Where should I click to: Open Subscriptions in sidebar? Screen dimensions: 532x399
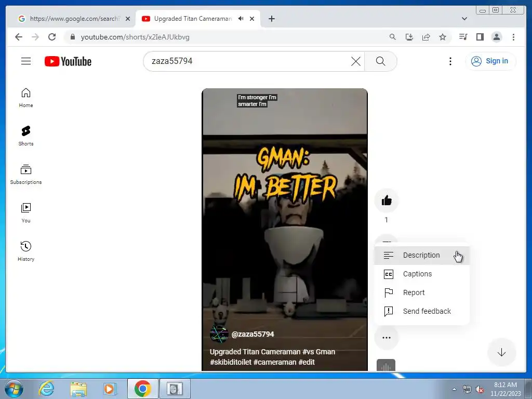(26, 175)
